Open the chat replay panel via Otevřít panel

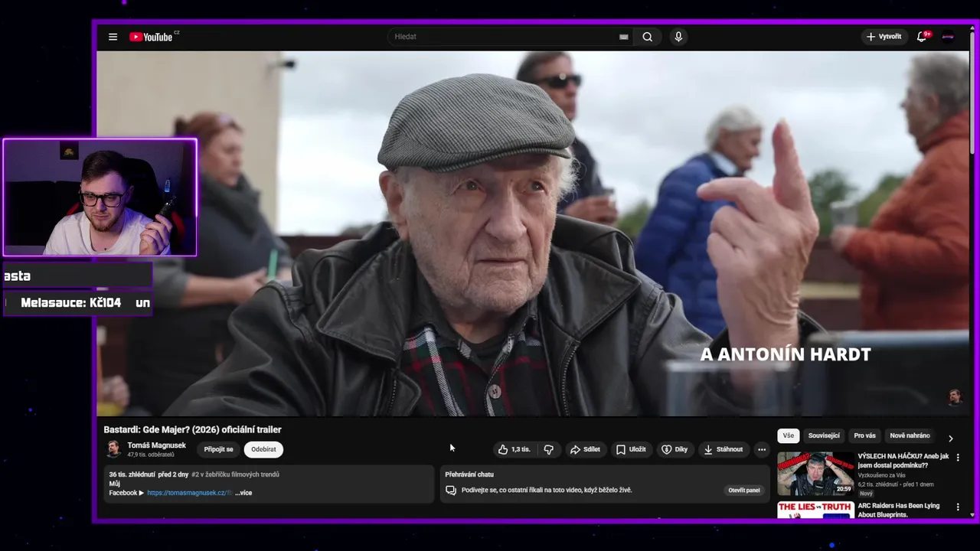tap(743, 491)
